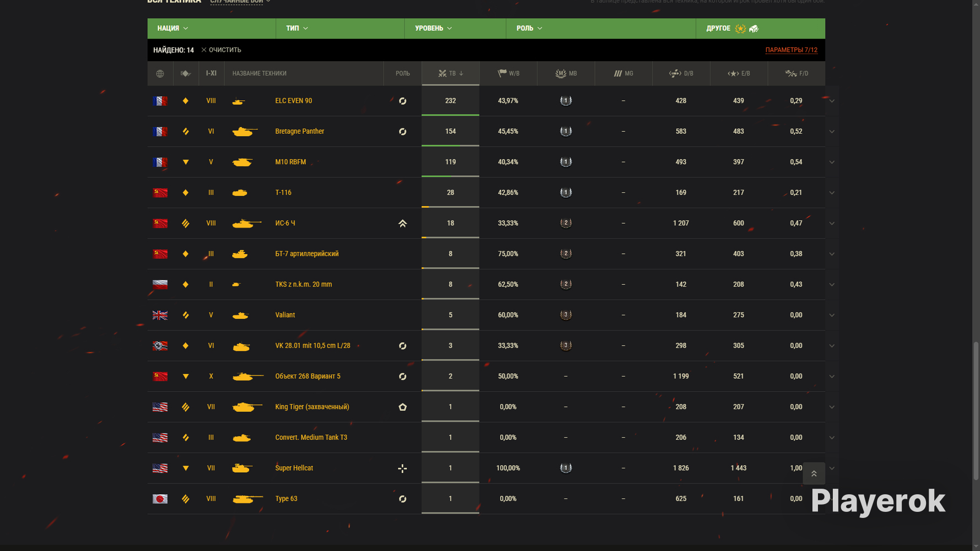Expand the Bretagne Panther row details

tap(832, 131)
